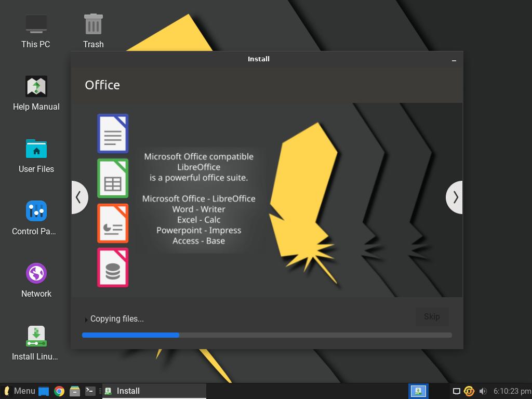This screenshot has width=532, height=399.
Task: Open the terminal from the taskbar
Action: tap(90, 391)
